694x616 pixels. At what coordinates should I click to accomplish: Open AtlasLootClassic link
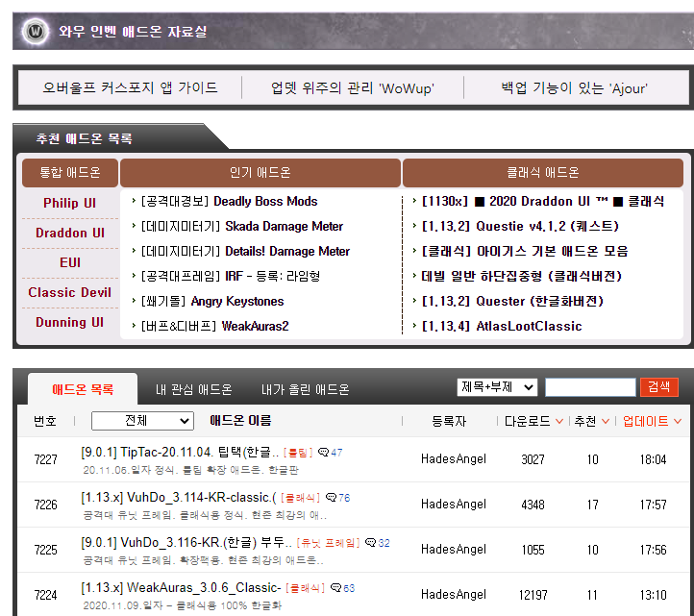[502, 326]
